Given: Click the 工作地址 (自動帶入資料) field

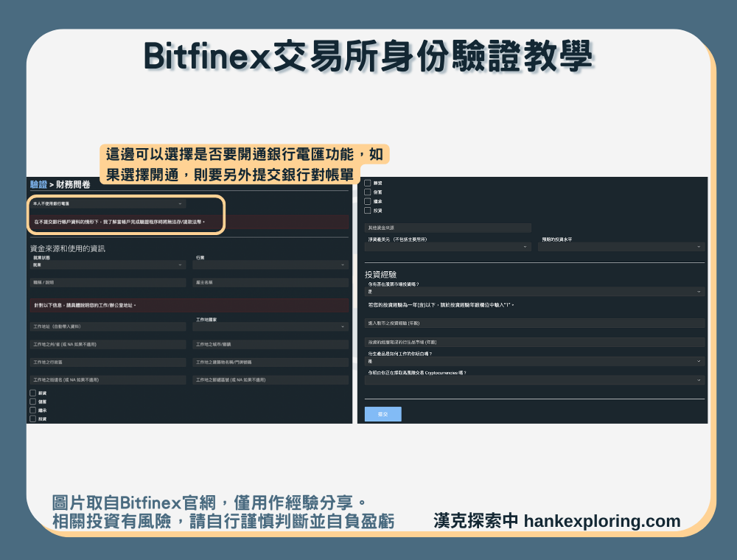Looking at the screenshot, I should coord(108,326).
